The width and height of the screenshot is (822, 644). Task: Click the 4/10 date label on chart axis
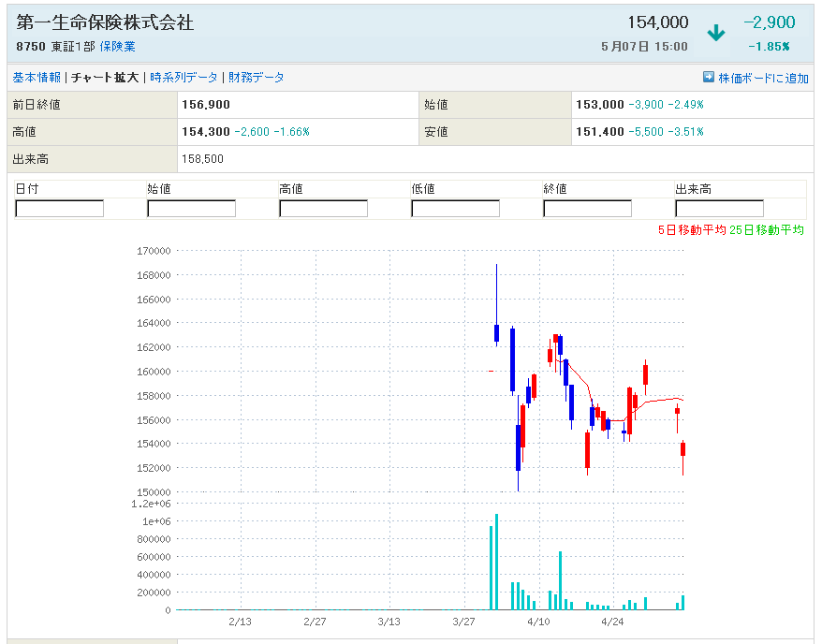click(538, 622)
